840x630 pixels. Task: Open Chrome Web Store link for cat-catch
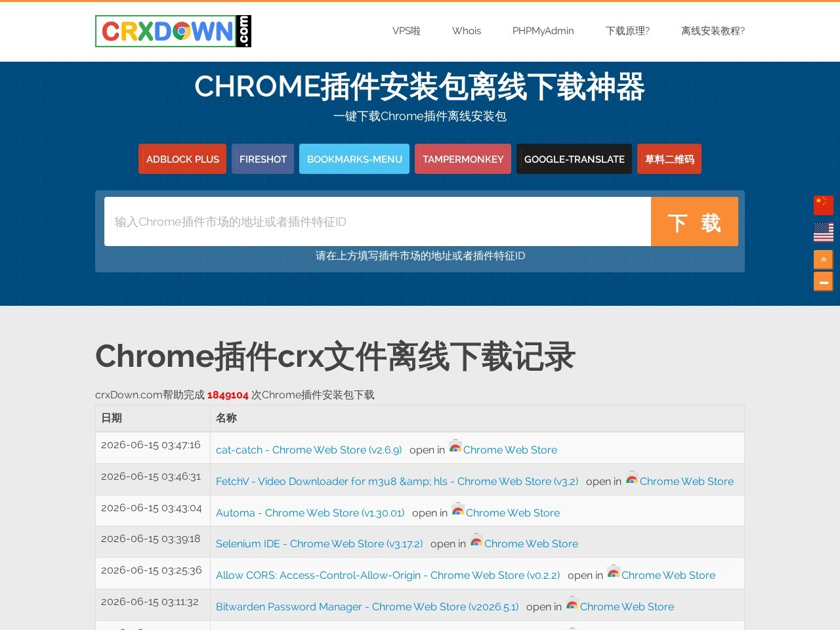510,450
